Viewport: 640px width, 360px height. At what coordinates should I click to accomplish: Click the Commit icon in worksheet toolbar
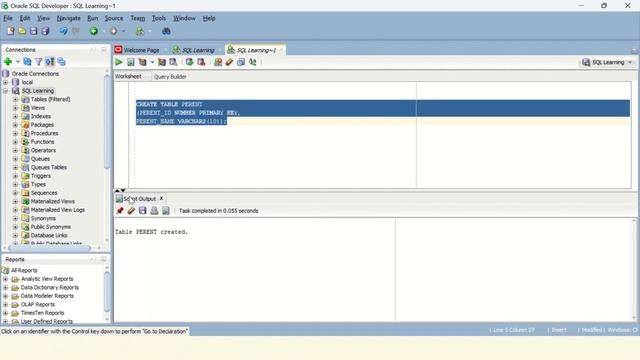(x=189, y=62)
